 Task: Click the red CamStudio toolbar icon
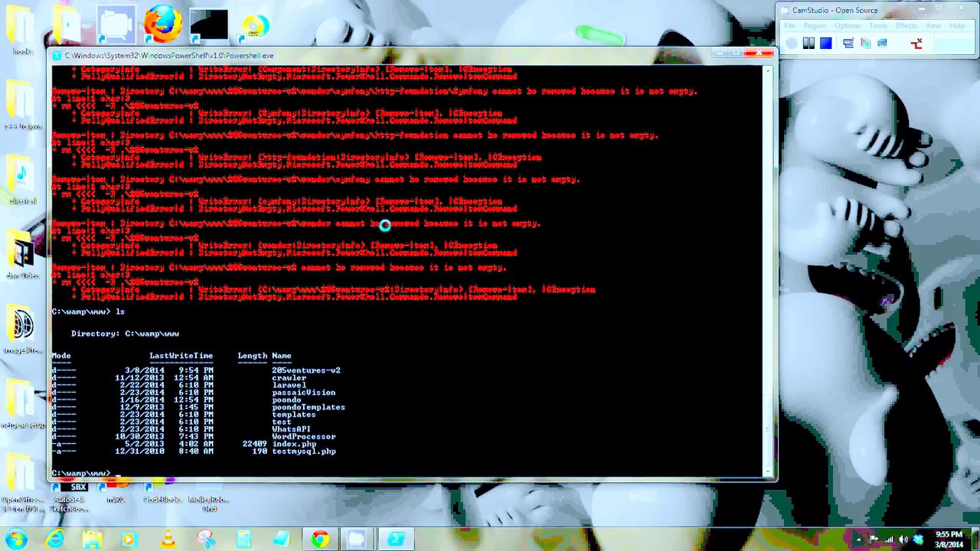tap(916, 44)
